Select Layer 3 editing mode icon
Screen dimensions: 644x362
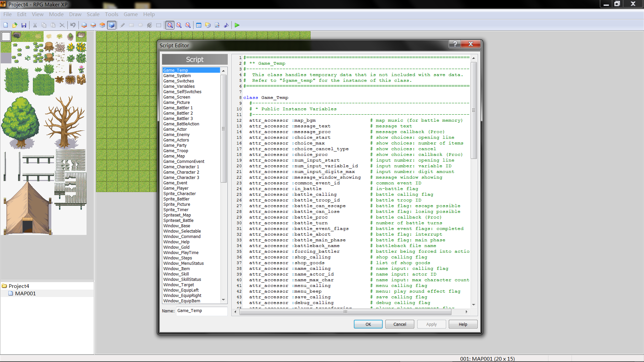pos(102,25)
